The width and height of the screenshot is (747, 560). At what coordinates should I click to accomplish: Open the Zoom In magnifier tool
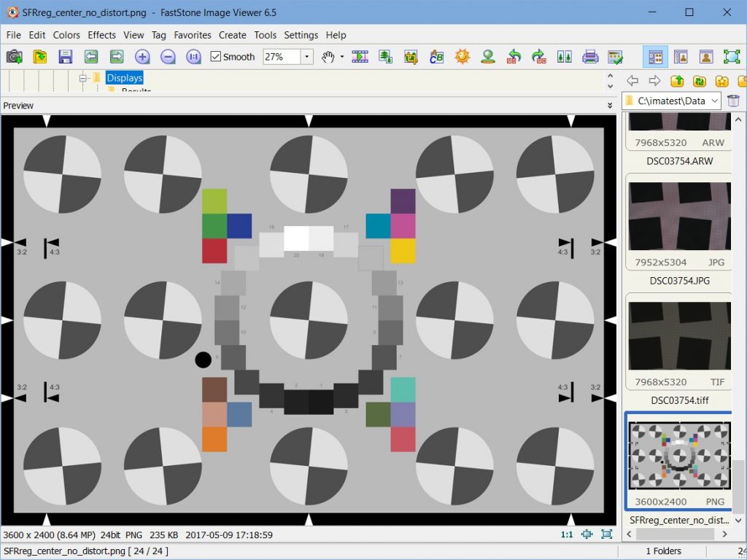point(143,57)
